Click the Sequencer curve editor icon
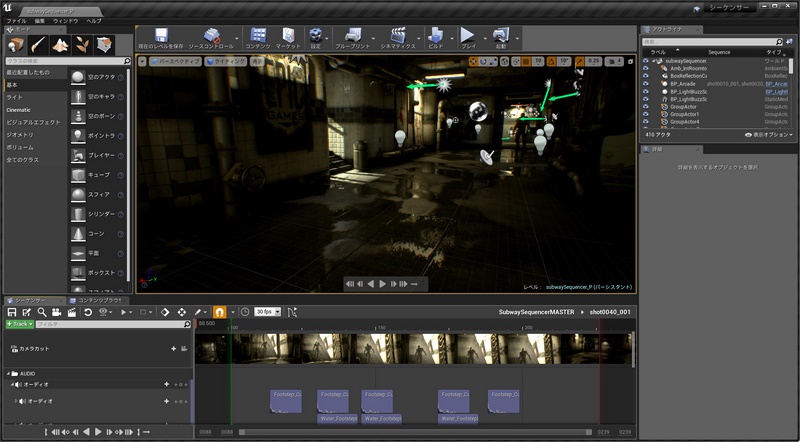This screenshot has width=800, height=442. click(x=291, y=312)
